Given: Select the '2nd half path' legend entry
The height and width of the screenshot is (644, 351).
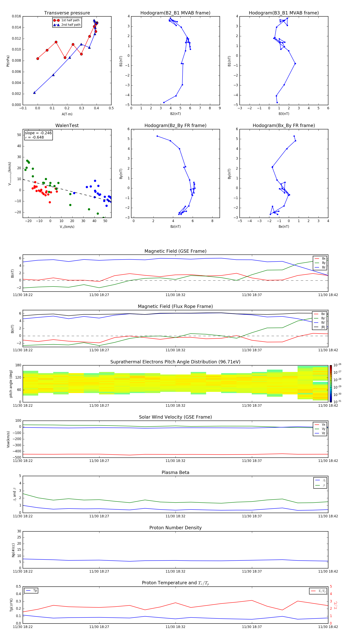Looking at the screenshot, I should tap(67, 25).
